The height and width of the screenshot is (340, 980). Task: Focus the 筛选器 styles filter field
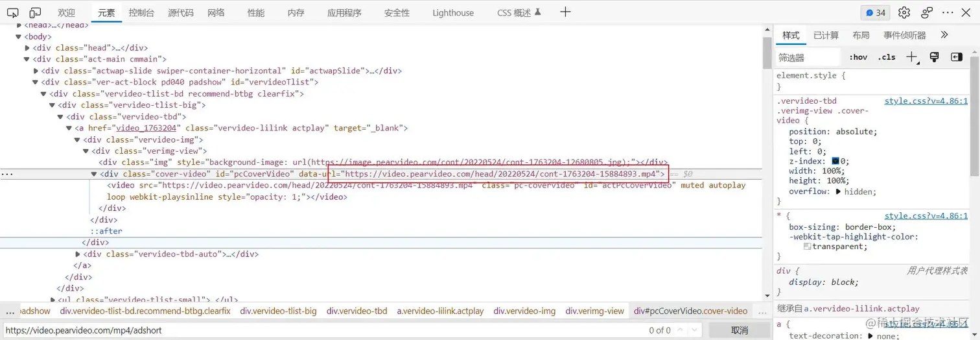point(808,57)
